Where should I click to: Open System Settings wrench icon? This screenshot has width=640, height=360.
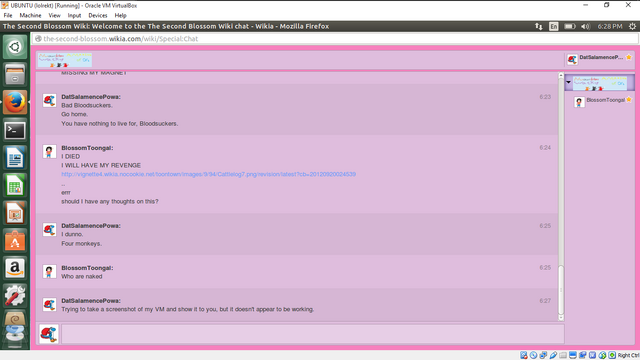point(15,297)
